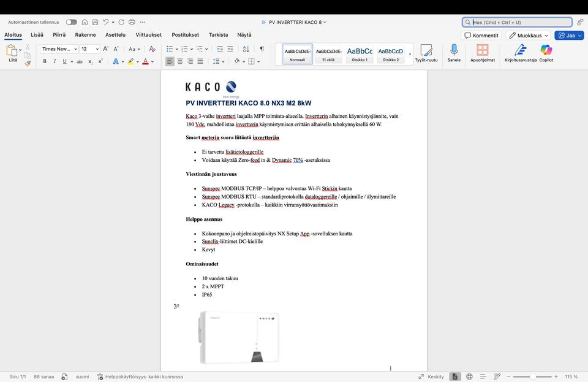588x382 pixels.
Task: Click the Liitä paste icon
Action: (x=12, y=51)
